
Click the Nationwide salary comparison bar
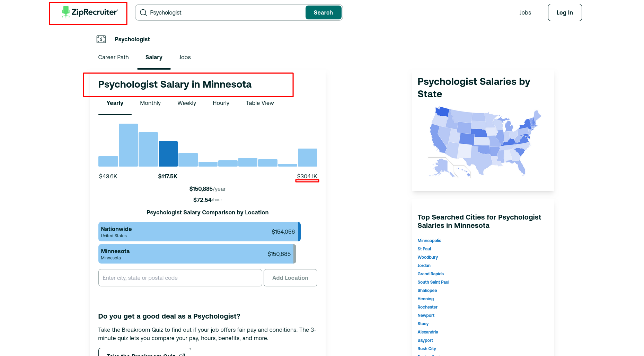199,232
